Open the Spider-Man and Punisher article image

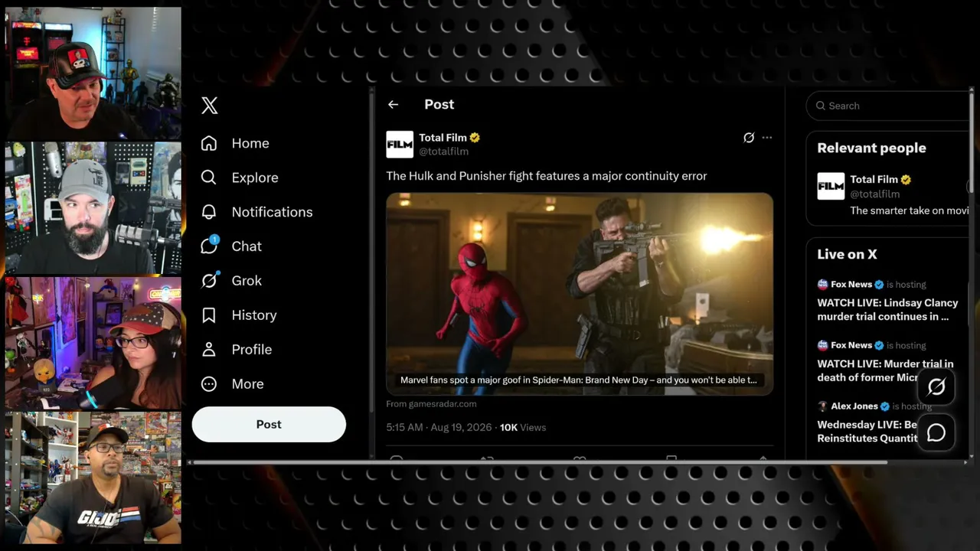pyautogui.click(x=580, y=294)
